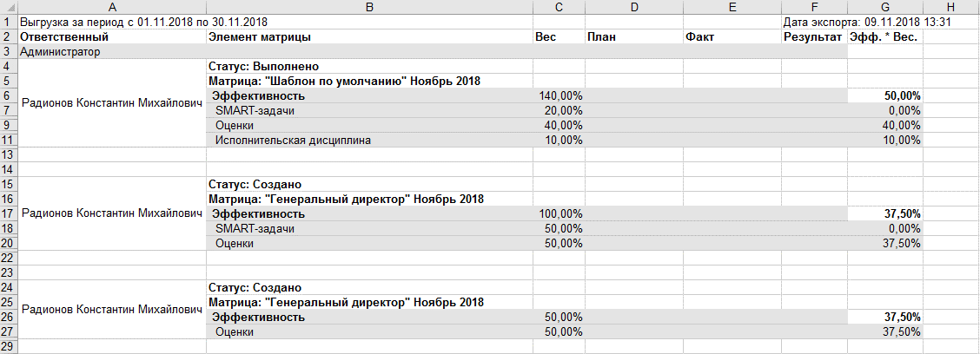Click the 'Эфф. * Вес.' header cell
Viewport: 980px width, 354px height.
point(884,37)
